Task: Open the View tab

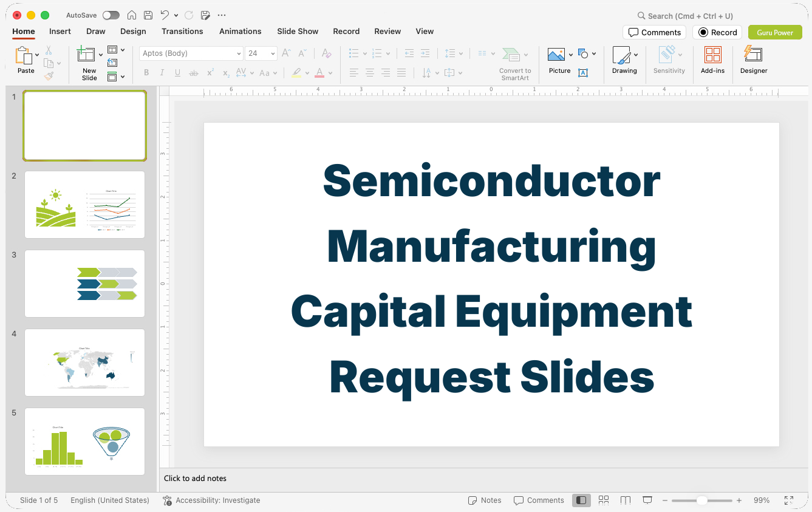Action: [x=425, y=32]
